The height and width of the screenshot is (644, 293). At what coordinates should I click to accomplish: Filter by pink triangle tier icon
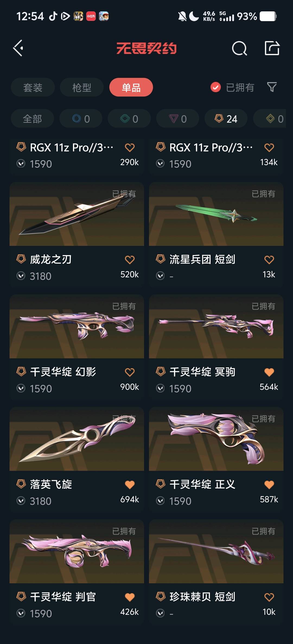pyautogui.click(x=178, y=118)
